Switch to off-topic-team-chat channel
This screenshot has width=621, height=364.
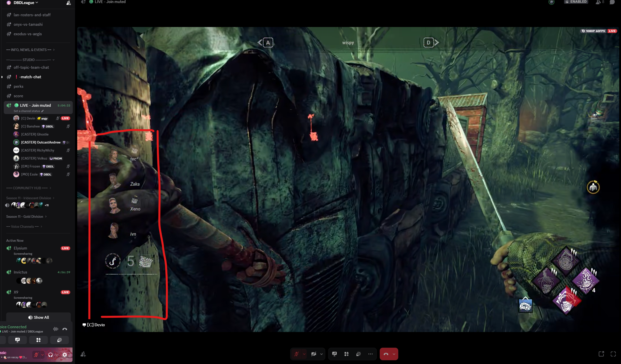pyautogui.click(x=38, y=67)
